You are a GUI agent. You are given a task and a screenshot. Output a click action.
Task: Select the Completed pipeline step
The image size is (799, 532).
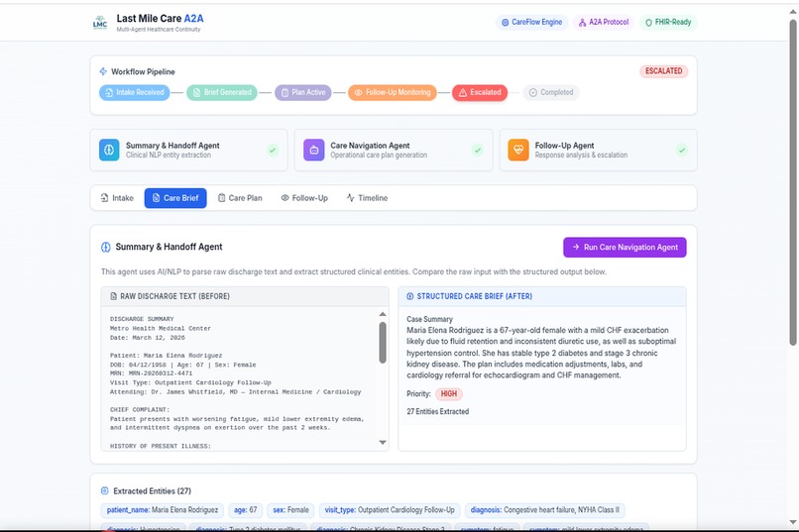551,93
